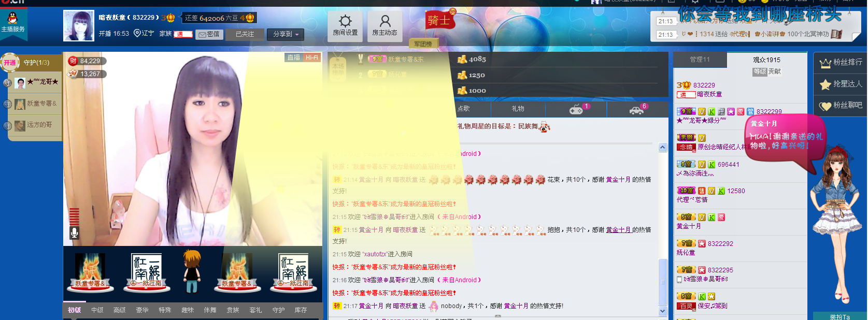The width and height of the screenshot is (868, 320).
Task: Select the 高级 gift tab
Action: tap(120, 310)
